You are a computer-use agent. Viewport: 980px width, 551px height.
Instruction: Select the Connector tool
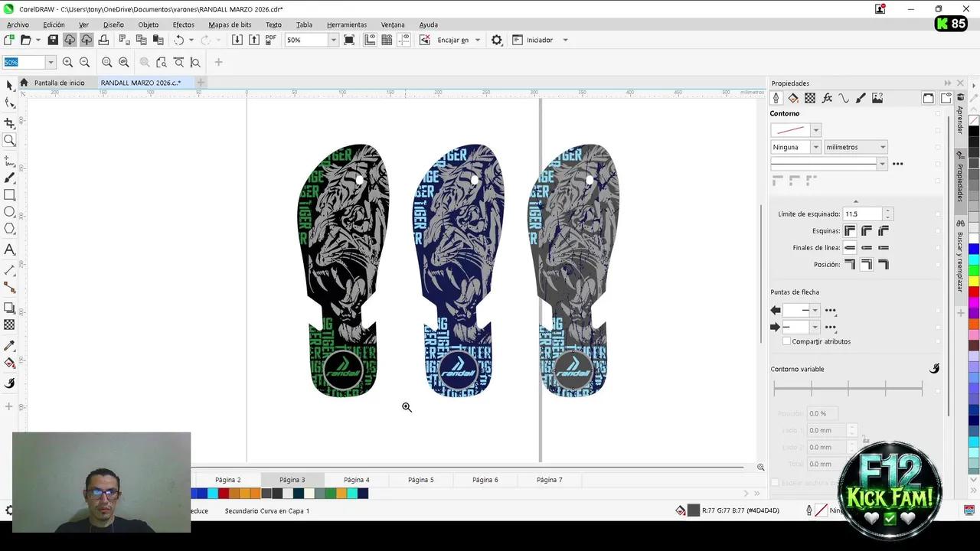click(x=9, y=287)
